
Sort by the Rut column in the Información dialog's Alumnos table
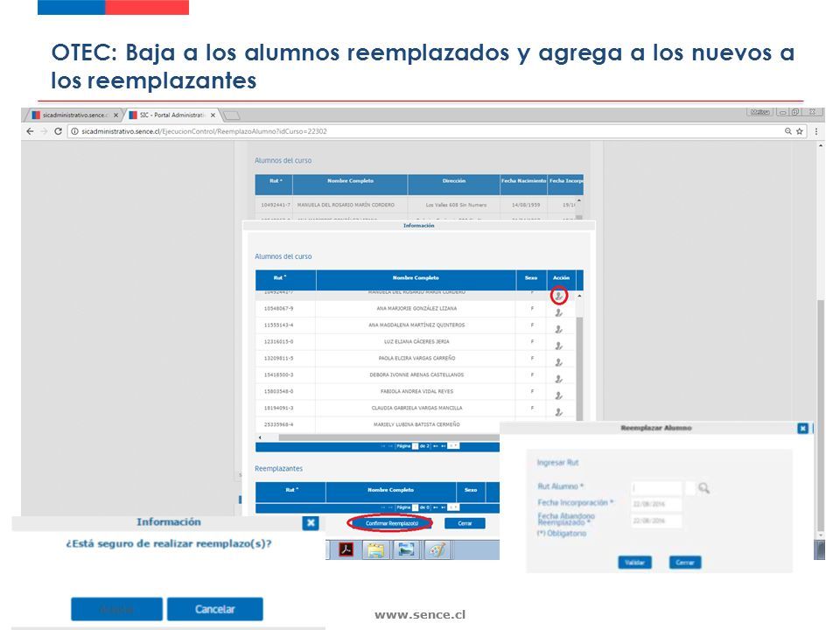[x=285, y=280]
